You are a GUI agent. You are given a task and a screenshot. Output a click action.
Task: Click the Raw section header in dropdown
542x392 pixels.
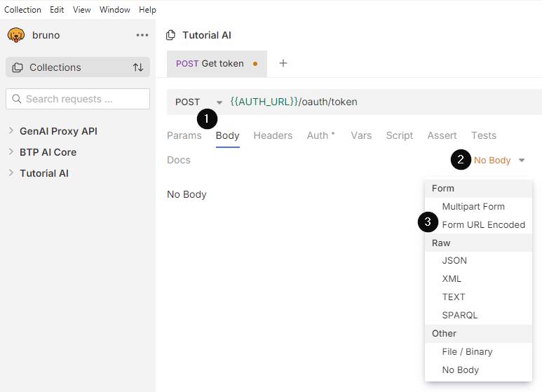(478, 243)
